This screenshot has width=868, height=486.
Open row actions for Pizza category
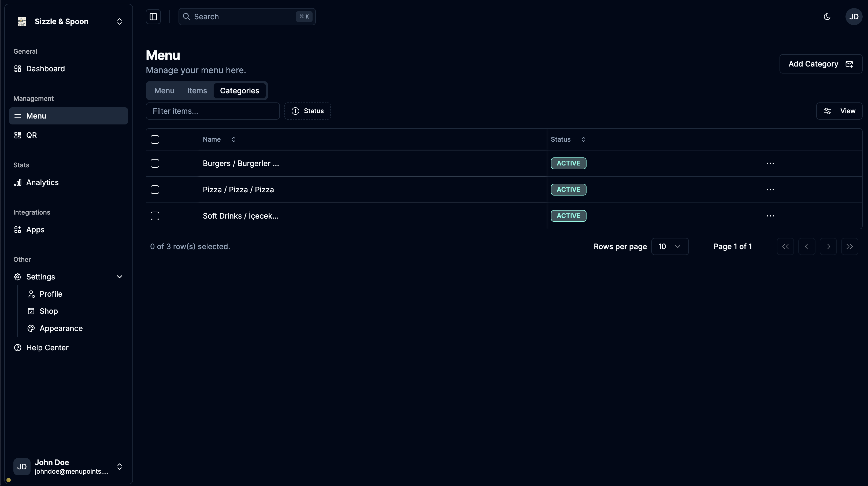tap(770, 190)
